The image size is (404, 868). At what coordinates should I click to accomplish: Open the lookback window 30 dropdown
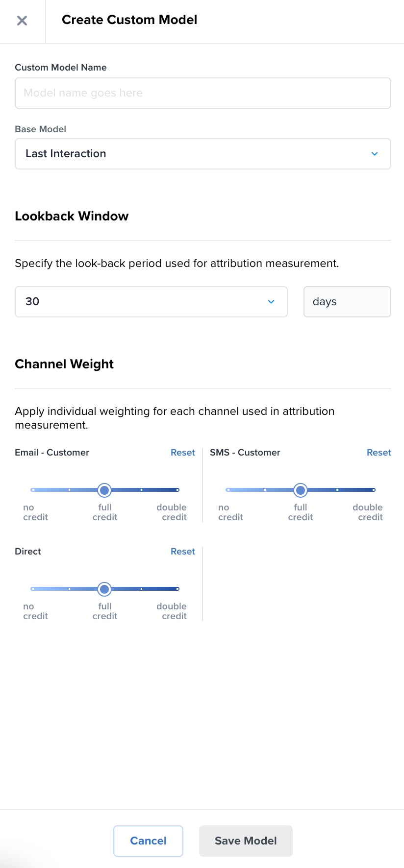[151, 302]
